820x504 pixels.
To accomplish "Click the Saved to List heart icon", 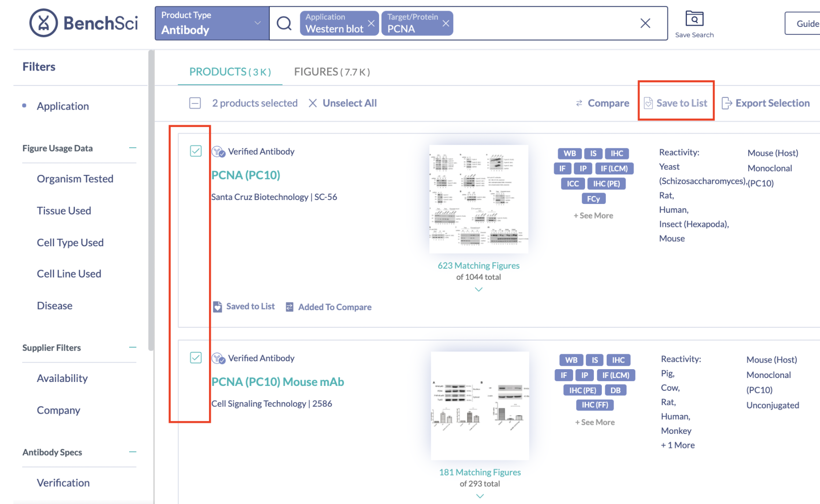I will point(217,307).
